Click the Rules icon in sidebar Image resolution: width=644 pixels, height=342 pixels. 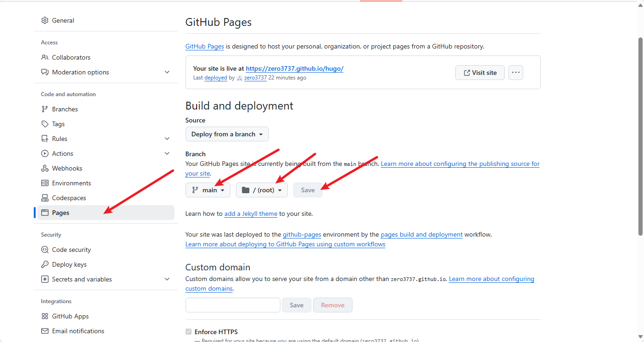tap(45, 139)
